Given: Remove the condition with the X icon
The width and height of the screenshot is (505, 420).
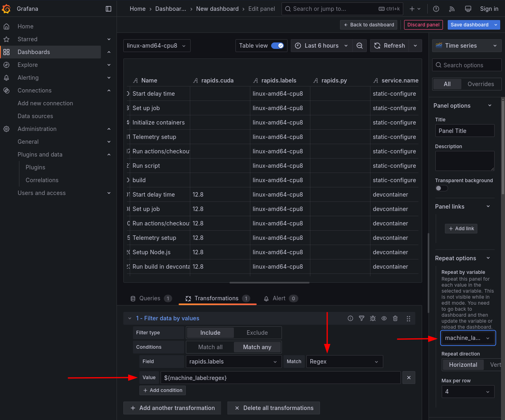Looking at the screenshot, I should coord(408,378).
